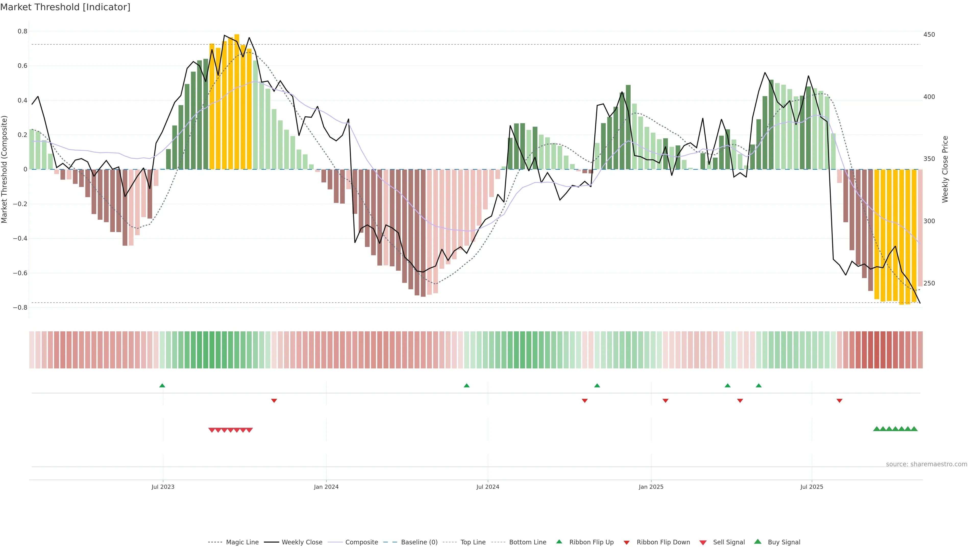Click the first red sell signal triangle
Image resolution: width=980 pixels, height=551 pixels.
click(x=212, y=430)
